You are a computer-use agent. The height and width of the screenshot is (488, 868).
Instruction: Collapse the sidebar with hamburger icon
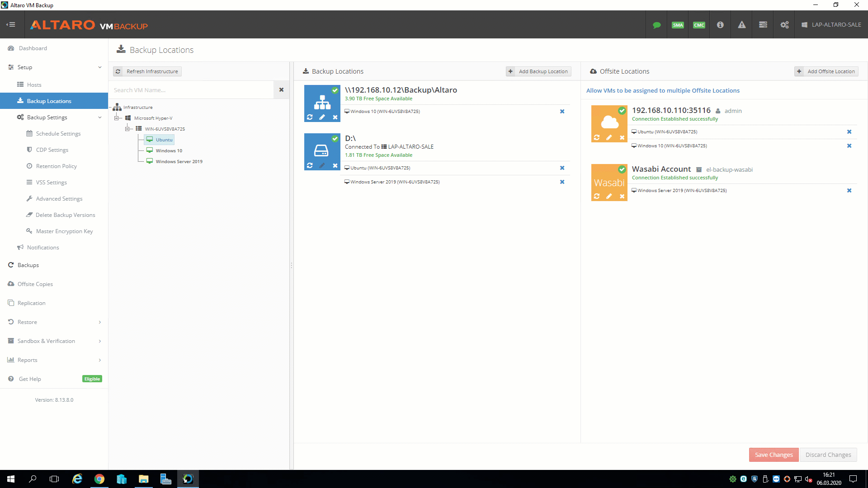(11, 24)
